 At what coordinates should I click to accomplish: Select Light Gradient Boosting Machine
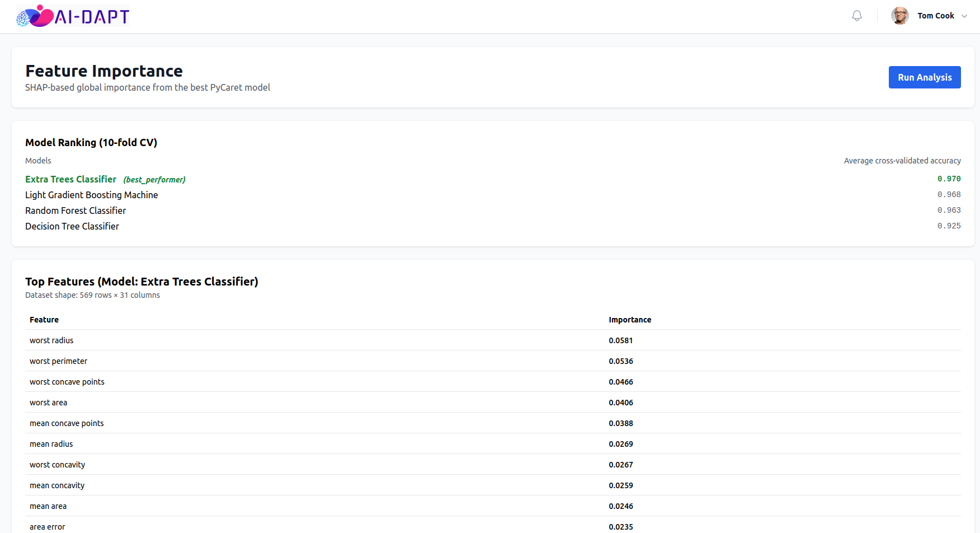92,195
